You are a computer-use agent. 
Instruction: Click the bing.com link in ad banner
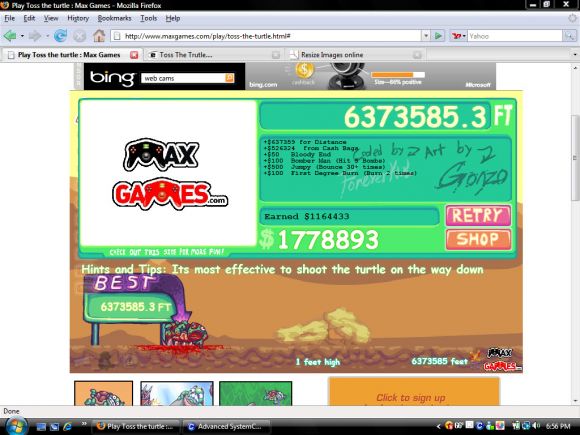[x=263, y=85]
